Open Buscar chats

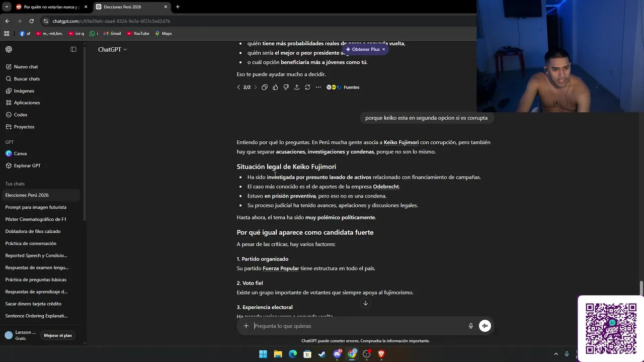(x=42, y=79)
